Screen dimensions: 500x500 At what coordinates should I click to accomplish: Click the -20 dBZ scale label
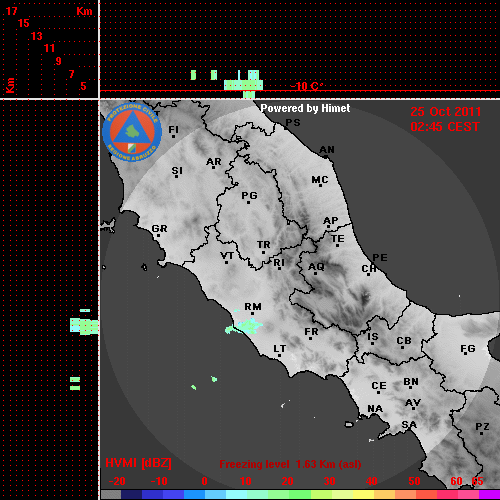coord(117,481)
